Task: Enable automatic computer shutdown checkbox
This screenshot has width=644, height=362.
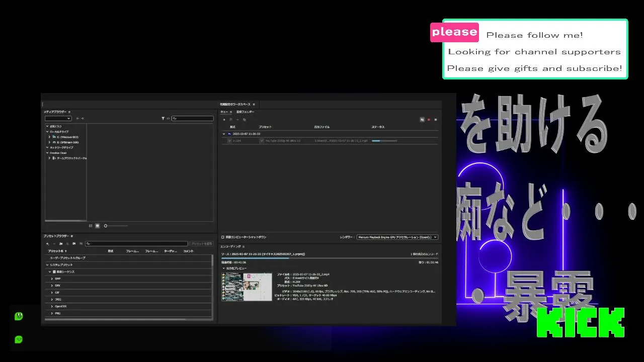Action: (x=223, y=237)
